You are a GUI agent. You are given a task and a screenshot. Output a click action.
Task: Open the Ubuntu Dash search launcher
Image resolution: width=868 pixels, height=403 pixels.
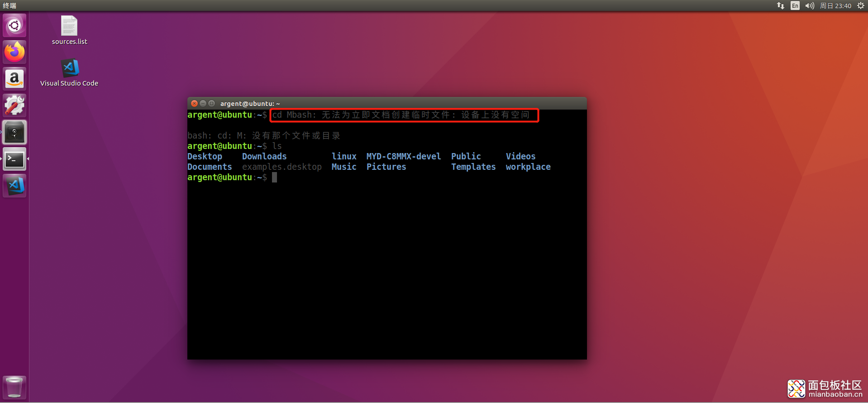14,25
